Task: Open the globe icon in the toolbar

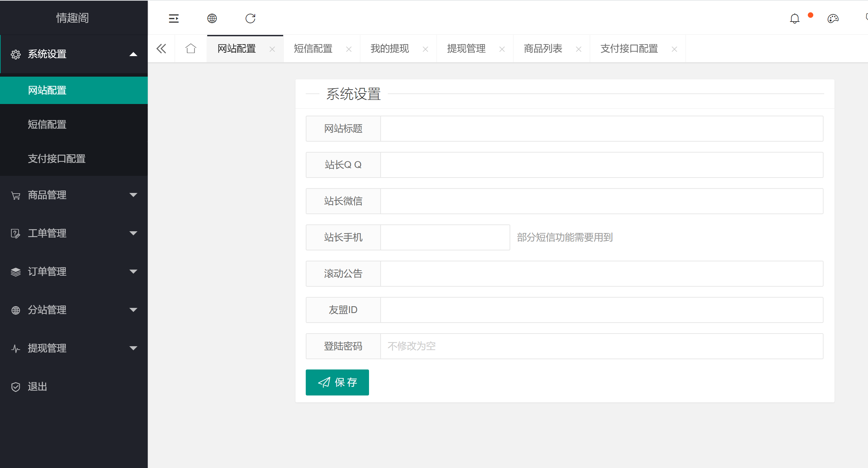Action: coord(212,18)
